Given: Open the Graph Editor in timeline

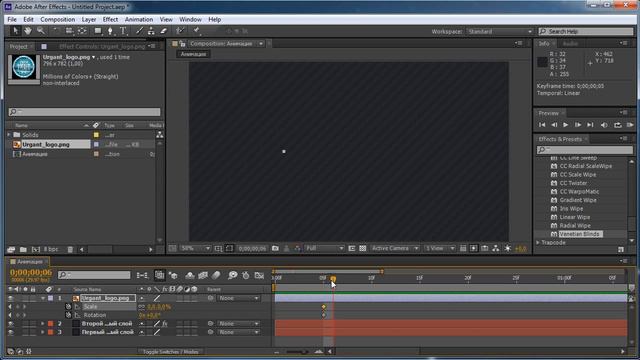Looking at the screenshot, I should pos(259,276).
